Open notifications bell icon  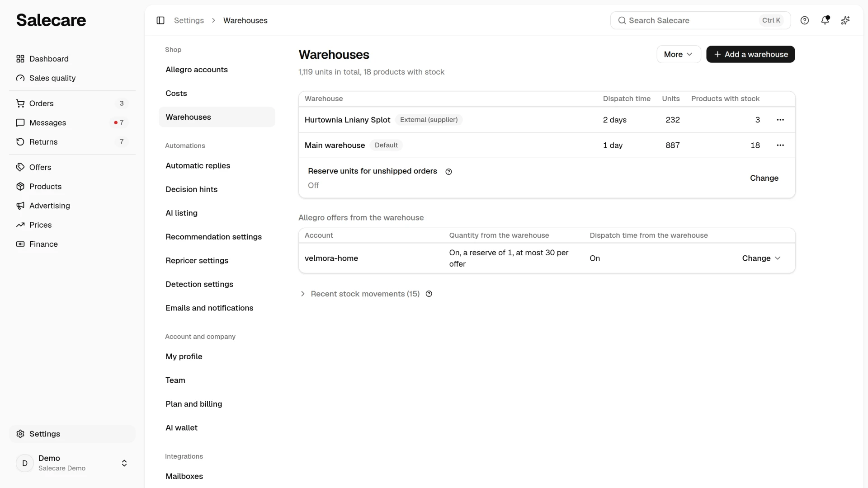point(825,20)
